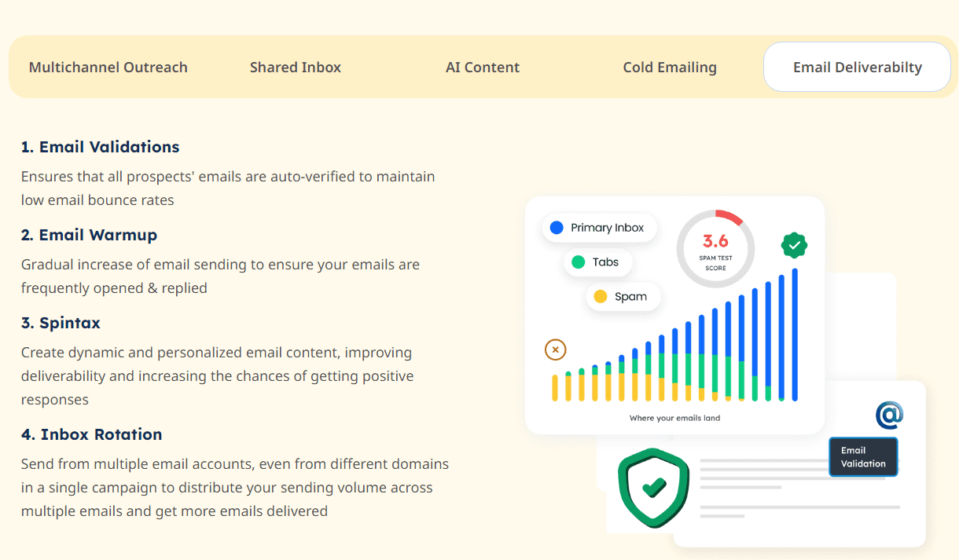
Task: Expand the Inbox Rotation section
Action: coord(91,434)
